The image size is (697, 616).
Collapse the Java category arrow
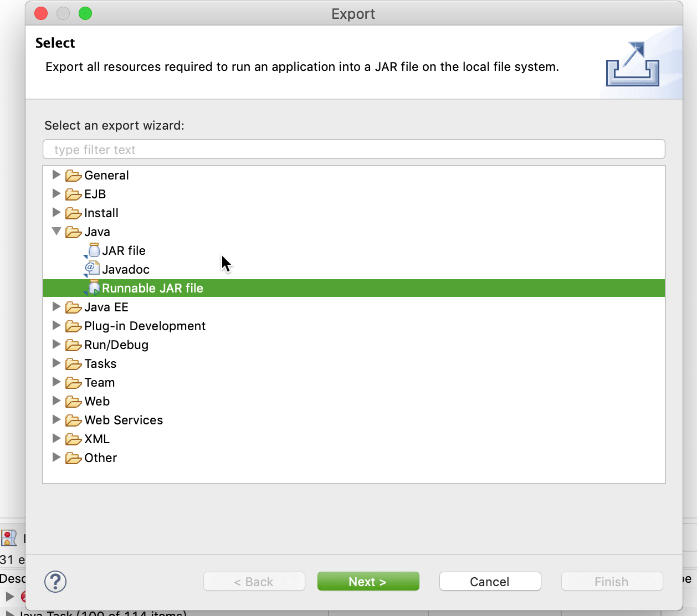pos(57,232)
